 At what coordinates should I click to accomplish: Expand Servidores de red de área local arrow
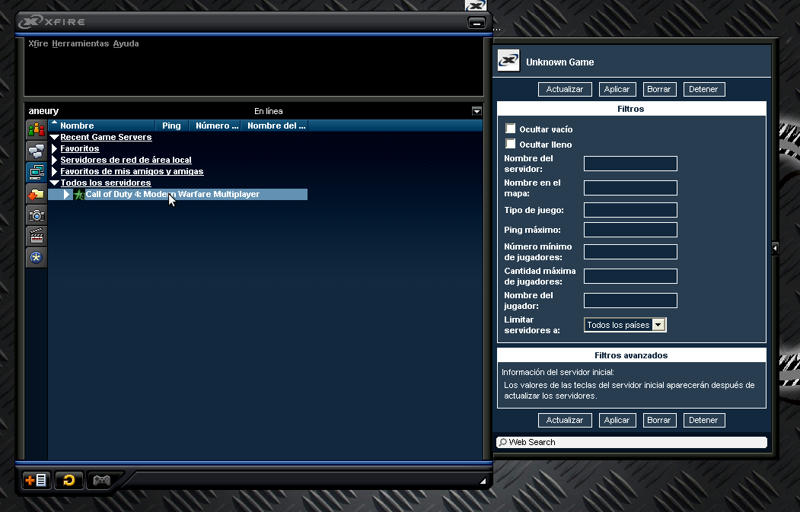tap(55, 160)
